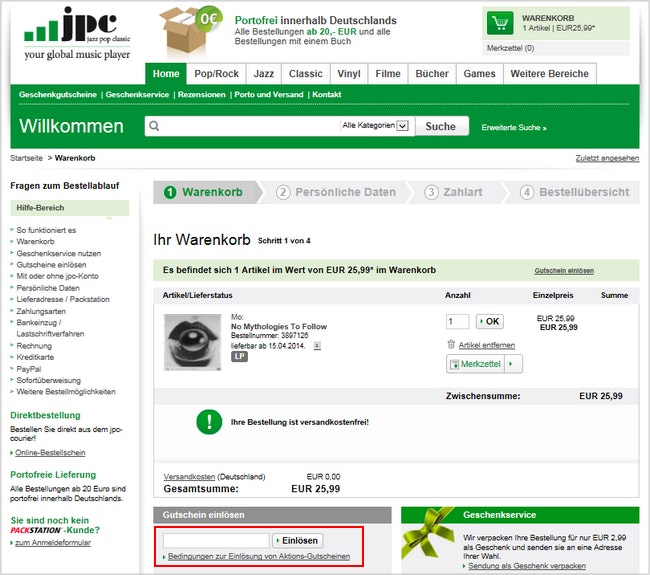Click the Einlösen voucher button
This screenshot has width=650, height=575.
(298, 541)
